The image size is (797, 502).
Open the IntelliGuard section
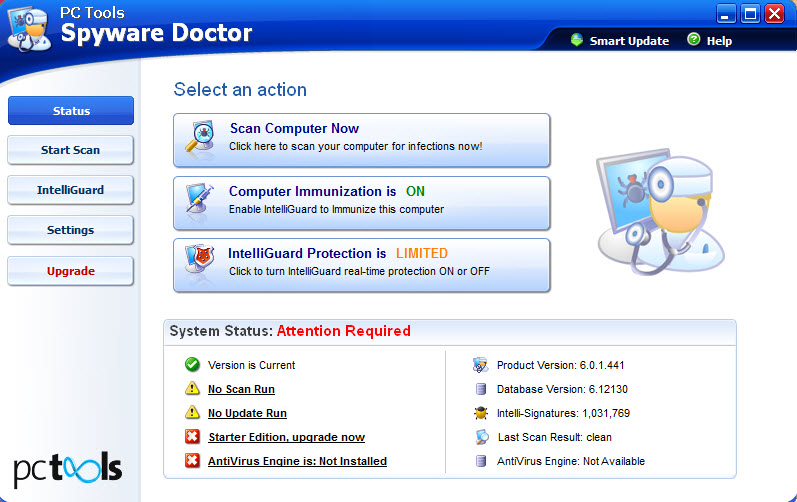click(71, 190)
